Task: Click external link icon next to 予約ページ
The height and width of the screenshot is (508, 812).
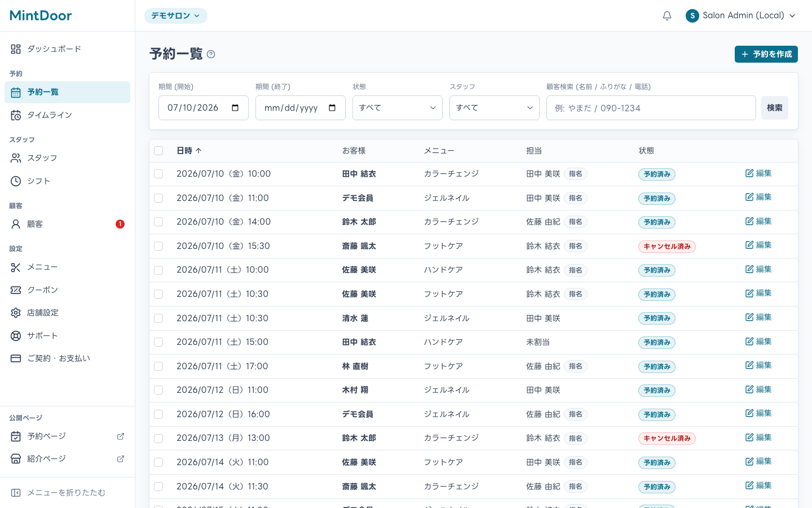Action: point(121,436)
